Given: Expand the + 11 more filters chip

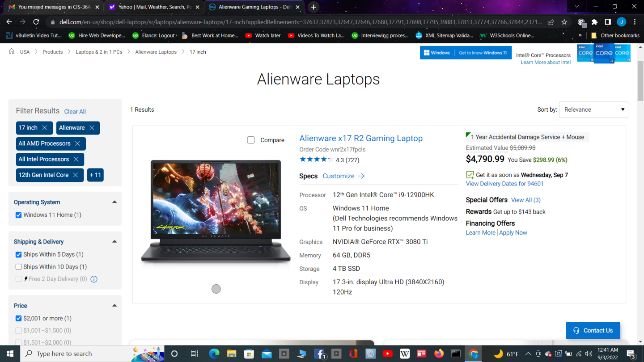Looking at the screenshot, I should click(95, 175).
